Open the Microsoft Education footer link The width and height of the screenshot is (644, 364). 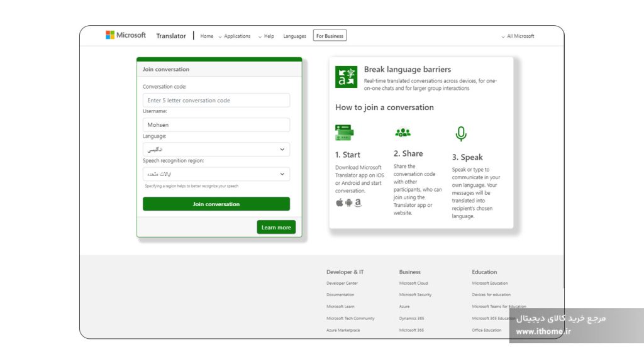click(x=489, y=283)
